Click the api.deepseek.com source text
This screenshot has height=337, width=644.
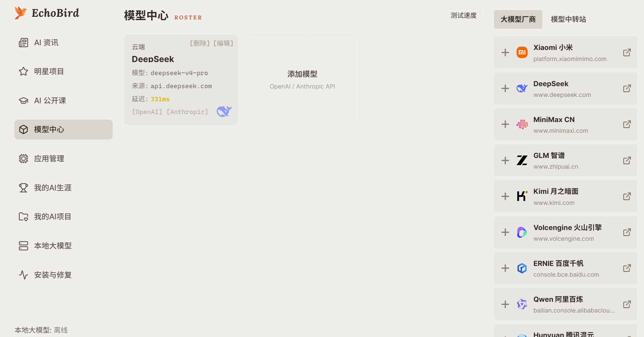point(181,86)
